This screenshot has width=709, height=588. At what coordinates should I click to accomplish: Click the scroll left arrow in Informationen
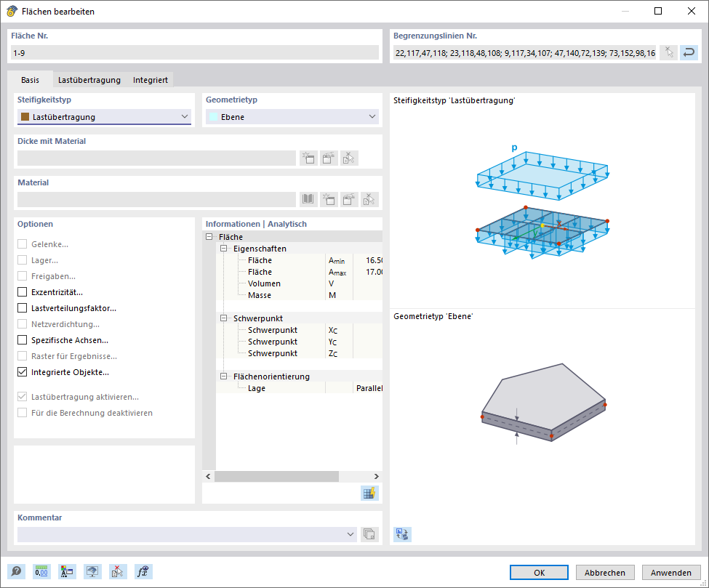point(208,476)
